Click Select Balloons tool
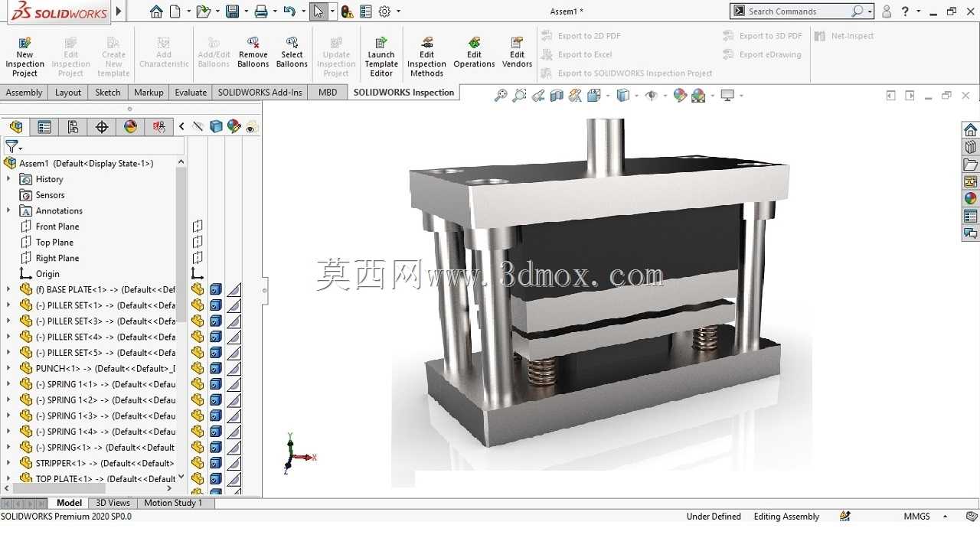980x551 pixels. click(x=292, y=52)
